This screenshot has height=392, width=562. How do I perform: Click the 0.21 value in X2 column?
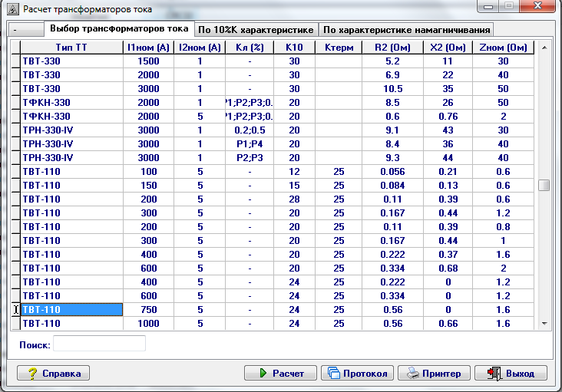pos(448,172)
